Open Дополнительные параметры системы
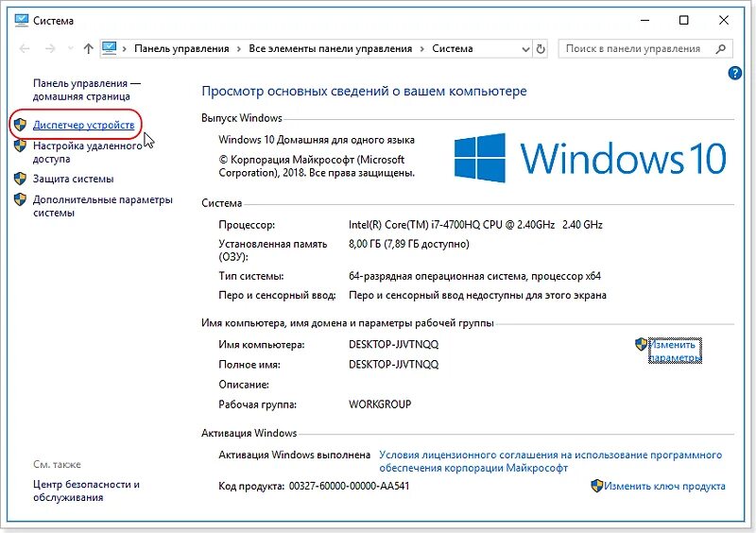 point(103,206)
